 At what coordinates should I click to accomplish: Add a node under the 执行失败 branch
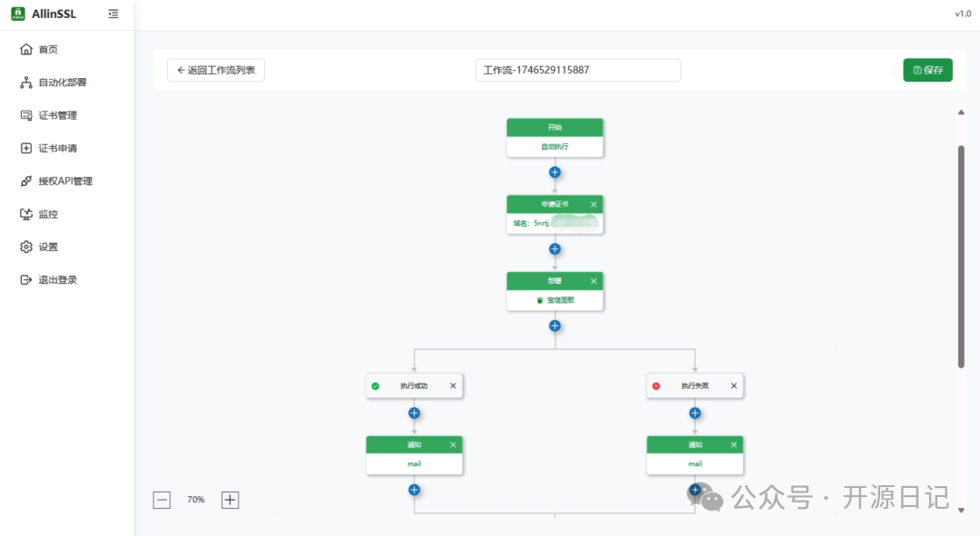click(x=695, y=414)
